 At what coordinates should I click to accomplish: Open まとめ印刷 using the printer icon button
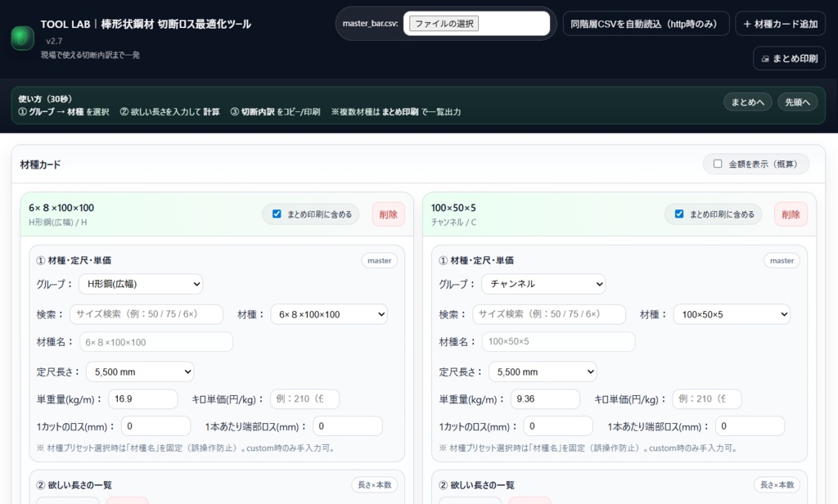(788, 58)
